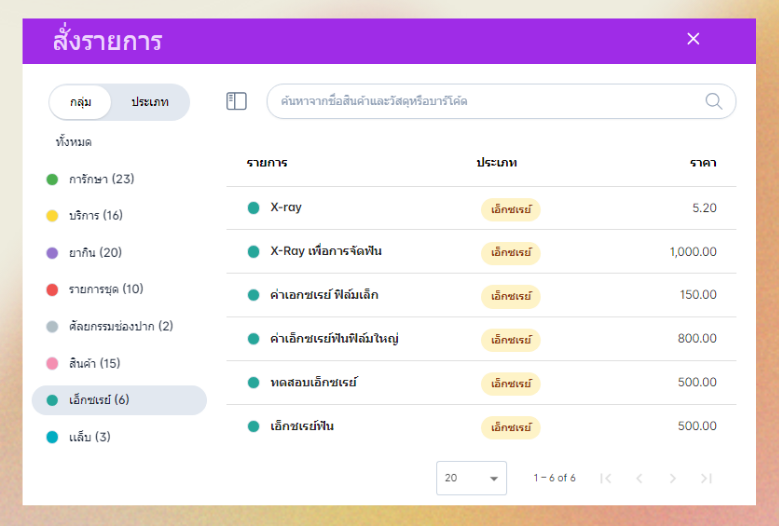Screen dimensions: 779x526
Task: Go to next page of results
Action: point(673,478)
